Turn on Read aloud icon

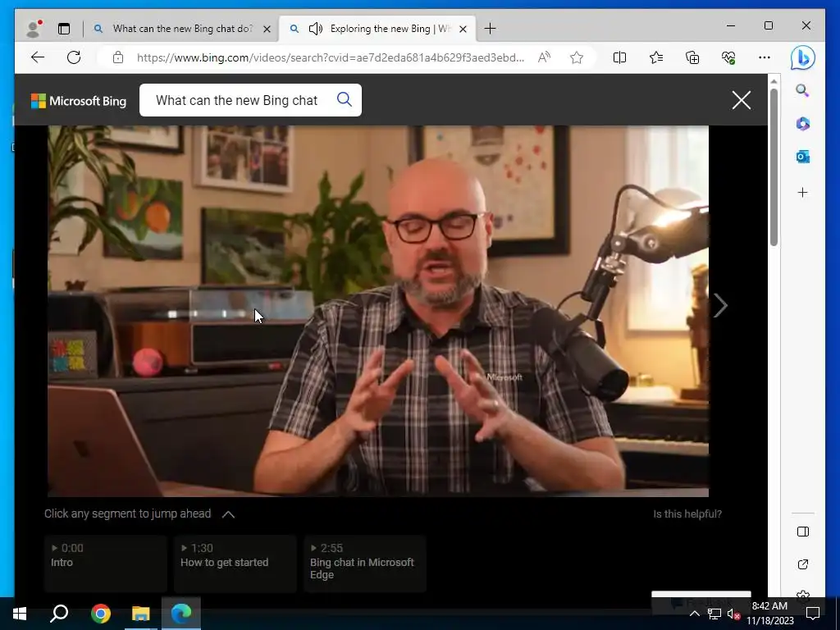(x=544, y=57)
